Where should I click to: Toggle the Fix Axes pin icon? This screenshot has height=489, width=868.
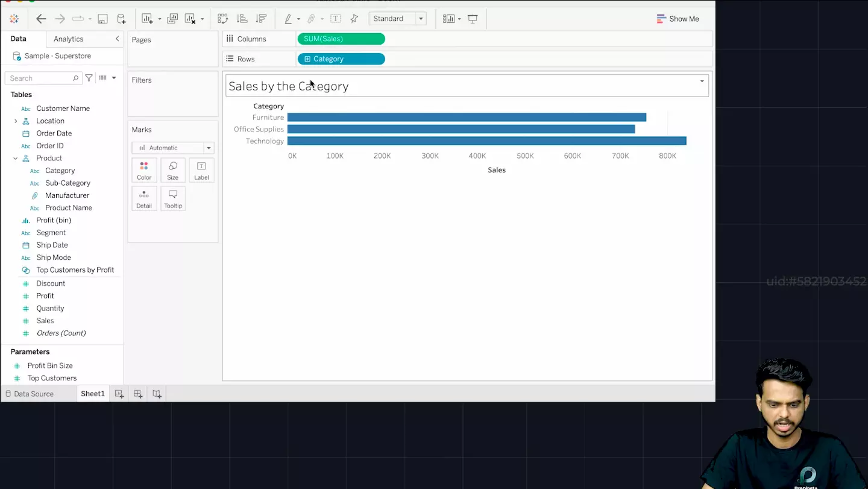click(x=354, y=19)
